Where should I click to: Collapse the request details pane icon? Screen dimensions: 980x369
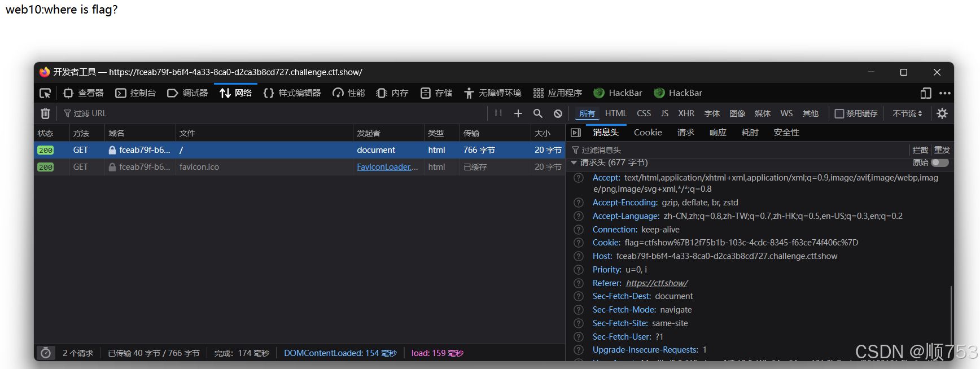[x=576, y=133]
